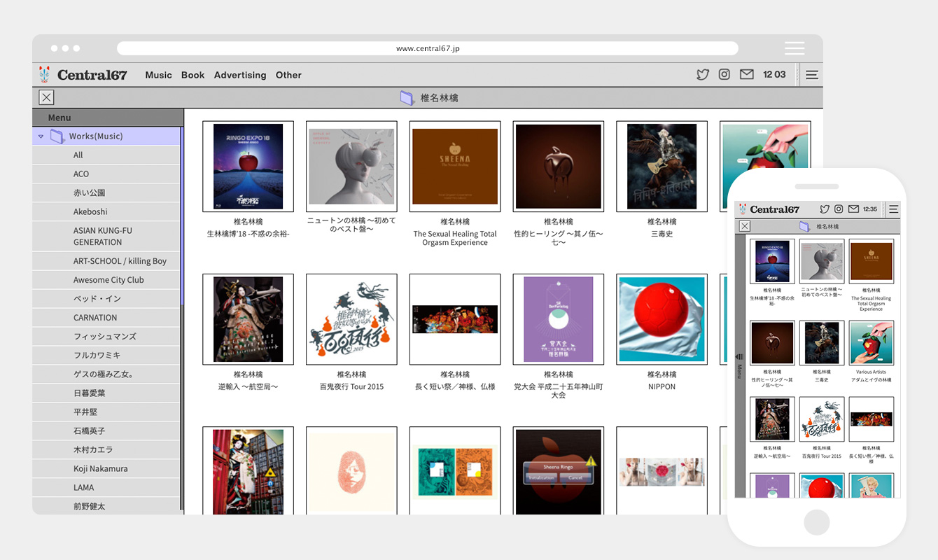Select ゲスの極み乙女。 in the sidebar
The height and width of the screenshot is (560, 938).
(106, 374)
